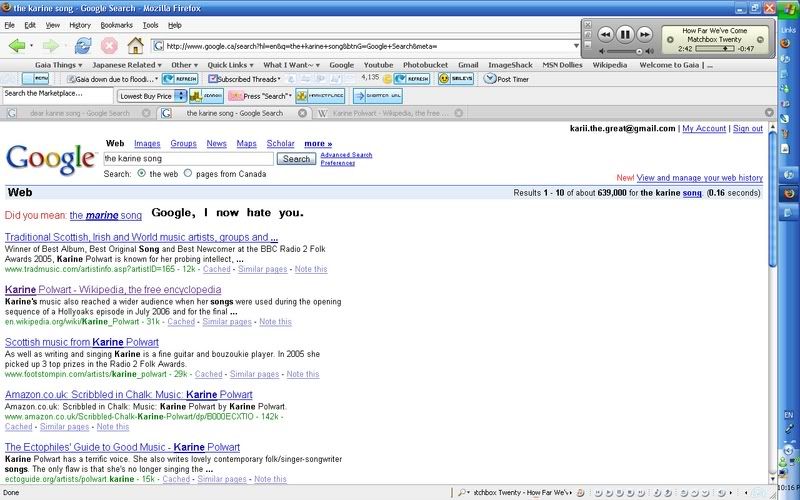Open the Home page icon
800x500 pixels.
(x=135, y=46)
